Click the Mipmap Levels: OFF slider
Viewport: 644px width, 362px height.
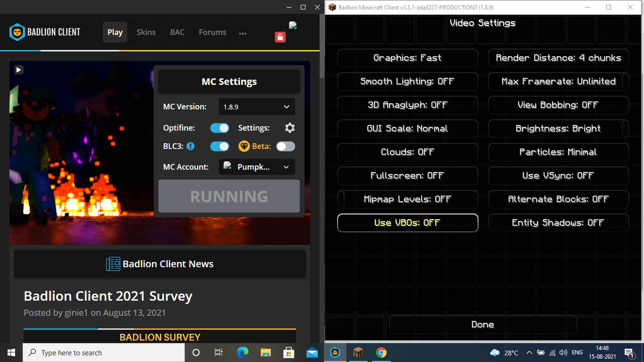[408, 199]
